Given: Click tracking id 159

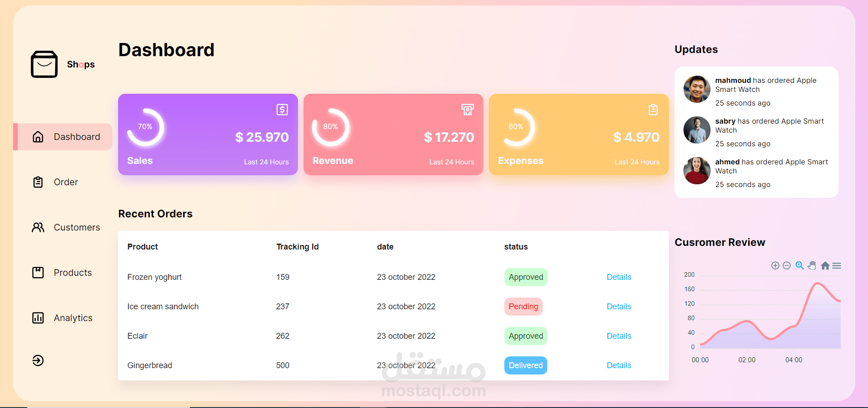Looking at the screenshot, I should 283,277.
